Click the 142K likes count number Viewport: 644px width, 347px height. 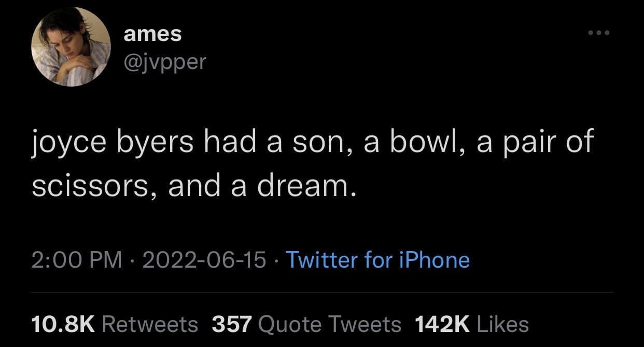tap(442, 324)
